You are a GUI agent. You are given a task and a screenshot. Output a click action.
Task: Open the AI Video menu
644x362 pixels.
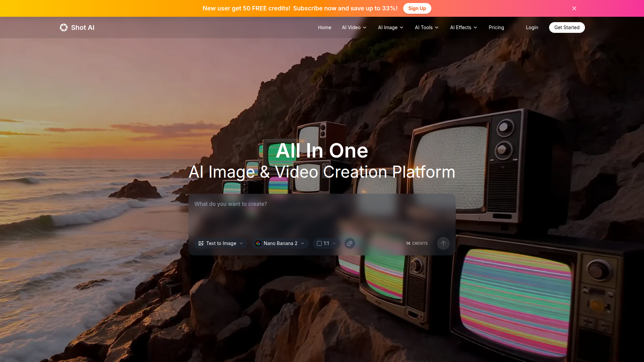click(354, 27)
